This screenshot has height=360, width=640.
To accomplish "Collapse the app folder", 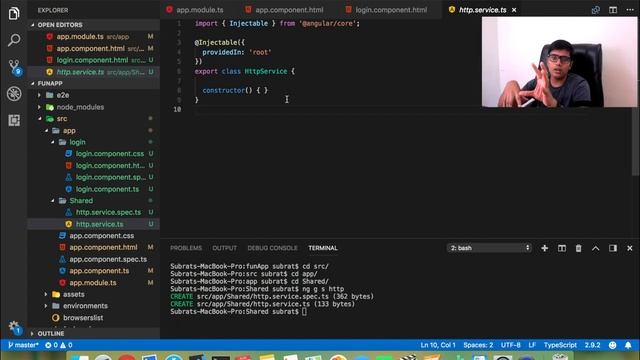I will point(47,131).
